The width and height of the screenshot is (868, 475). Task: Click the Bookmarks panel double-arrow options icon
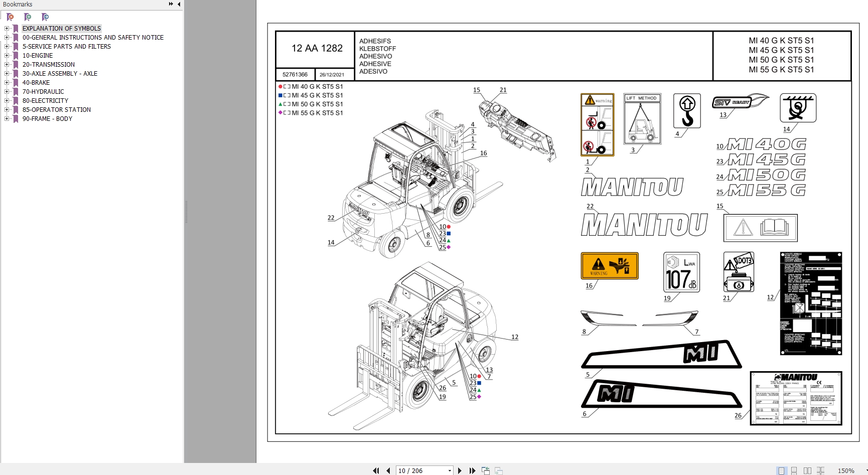171,4
